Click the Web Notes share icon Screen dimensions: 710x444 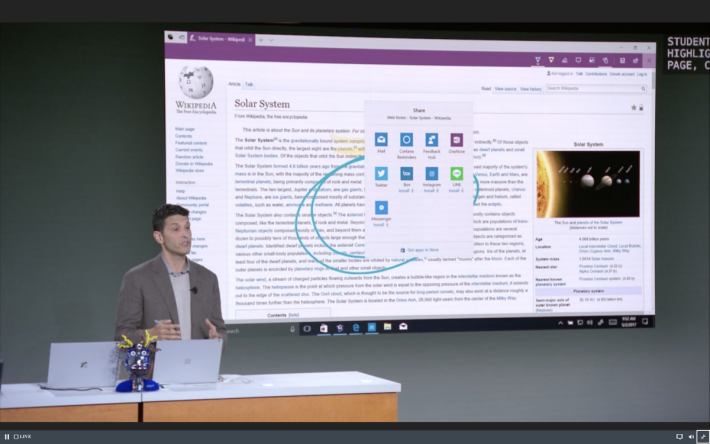[x=635, y=60]
